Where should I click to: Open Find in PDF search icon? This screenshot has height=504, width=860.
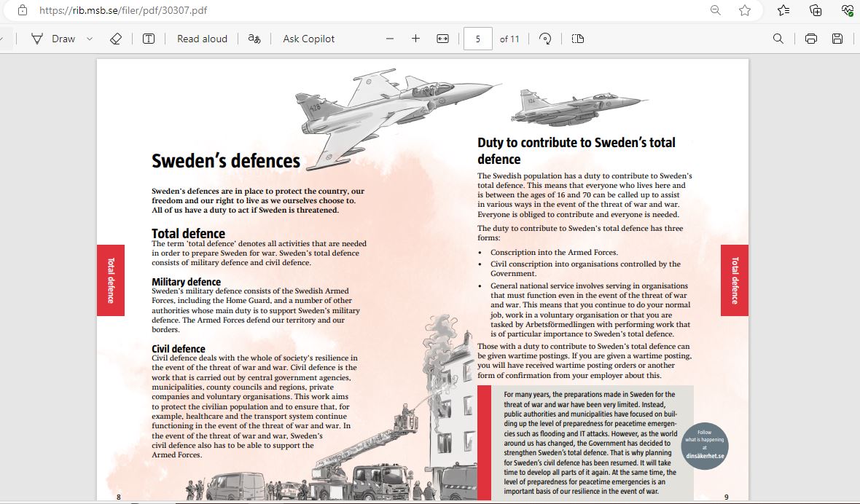778,39
